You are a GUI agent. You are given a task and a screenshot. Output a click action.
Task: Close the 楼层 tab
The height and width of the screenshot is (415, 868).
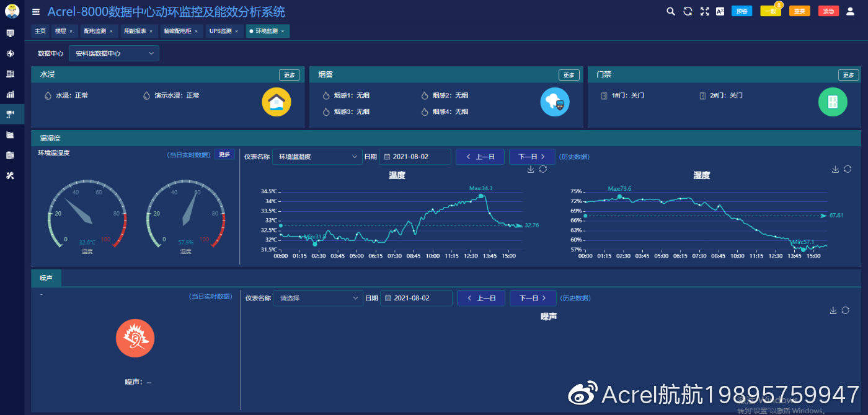pos(71,31)
